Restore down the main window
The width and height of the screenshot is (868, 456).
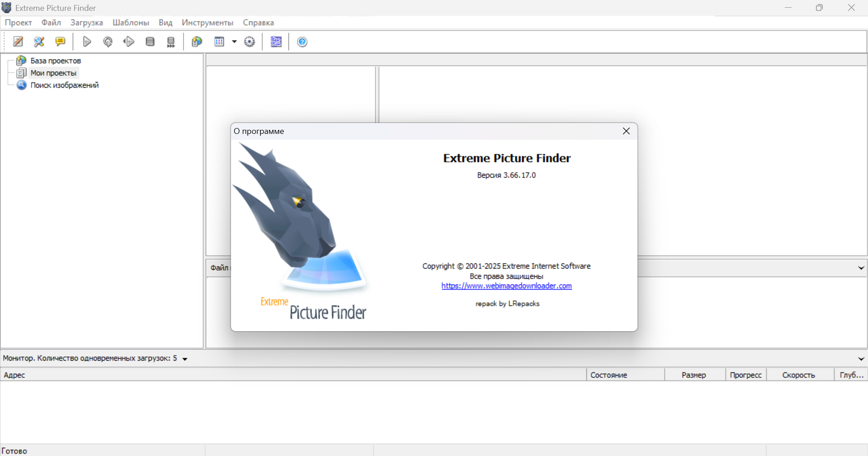click(819, 8)
